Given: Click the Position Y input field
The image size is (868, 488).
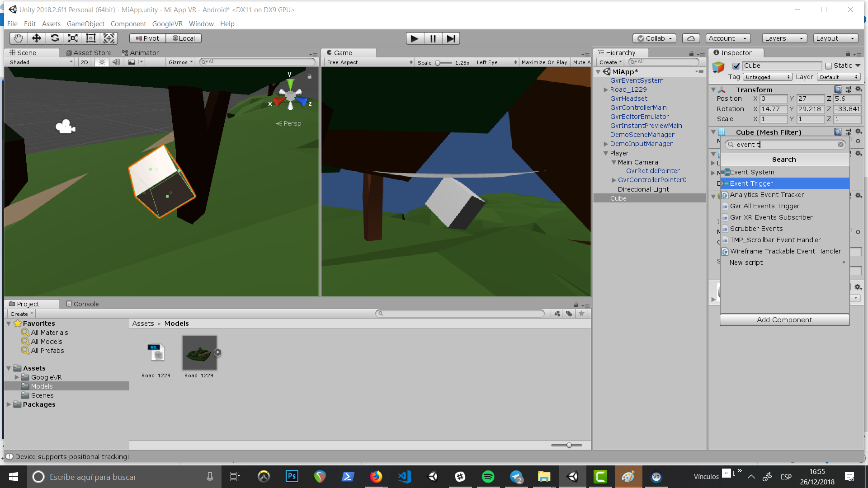Looking at the screenshot, I should click(810, 99).
